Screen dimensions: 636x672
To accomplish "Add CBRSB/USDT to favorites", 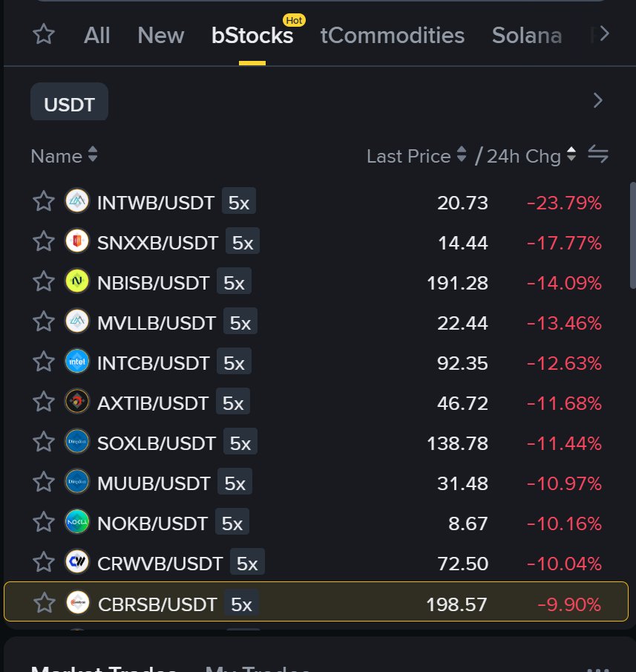I will 44,602.
